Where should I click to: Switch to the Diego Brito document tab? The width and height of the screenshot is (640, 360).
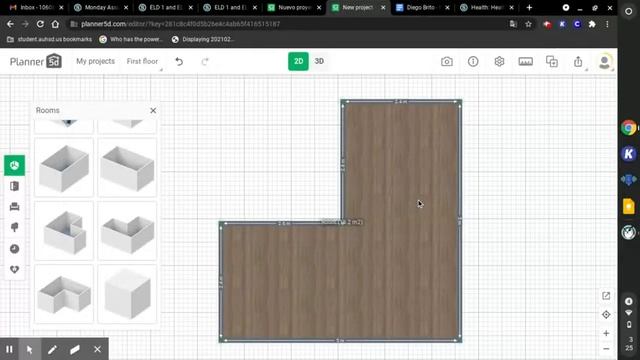(423, 7)
